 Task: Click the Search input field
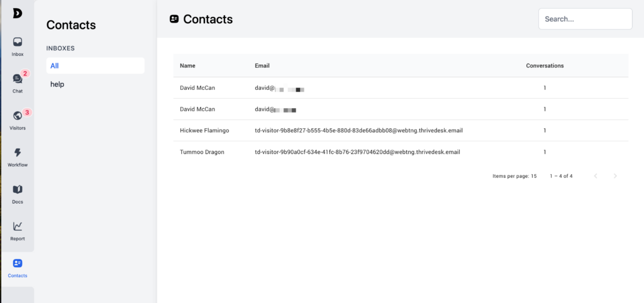[585, 19]
